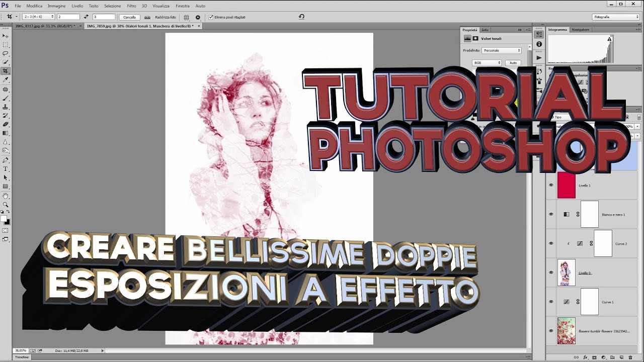Expand status bar info arrow
Screen dimensions: 644x362
[x=103, y=350]
